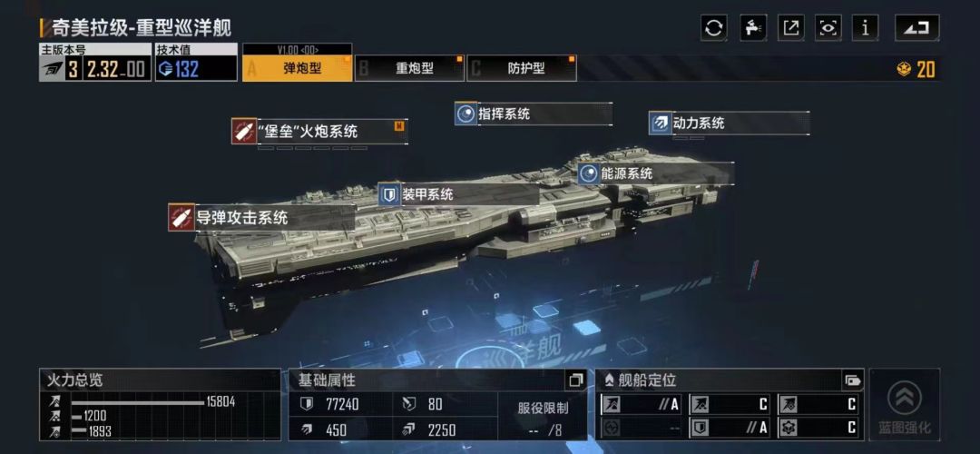Open the paint spray skin icon
980x454 pixels.
(x=753, y=28)
